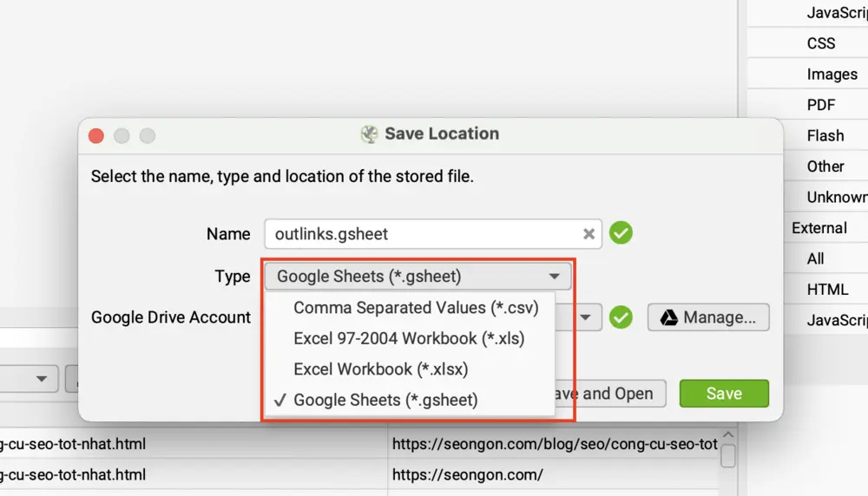The height and width of the screenshot is (496, 868).
Task: Close the Save Location dialog
Action: pos(96,135)
